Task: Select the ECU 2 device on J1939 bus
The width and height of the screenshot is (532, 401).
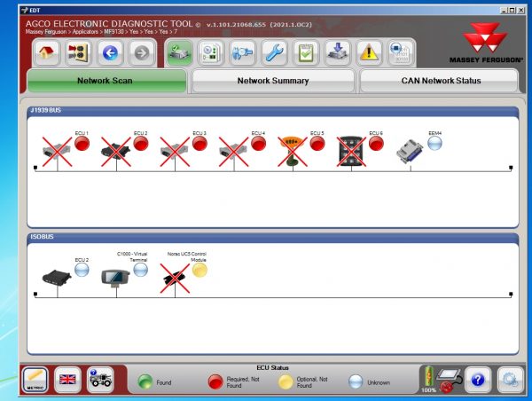Action: 116,152
